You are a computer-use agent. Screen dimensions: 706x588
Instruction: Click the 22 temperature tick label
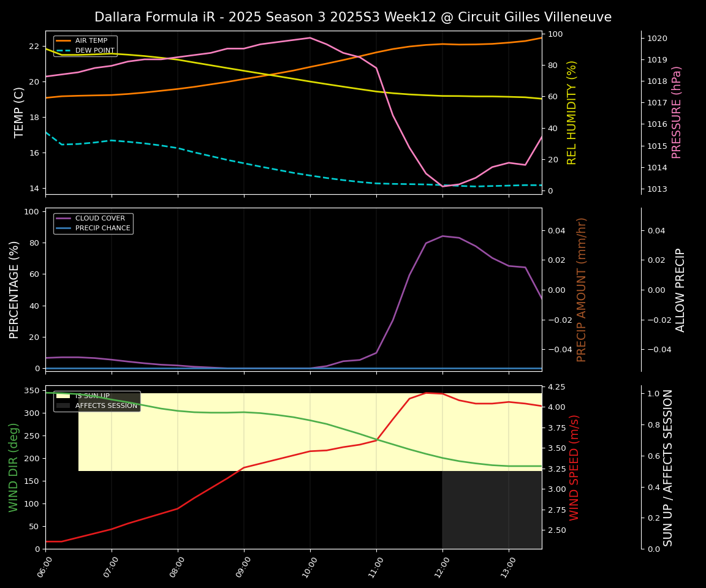coord(34,47)
